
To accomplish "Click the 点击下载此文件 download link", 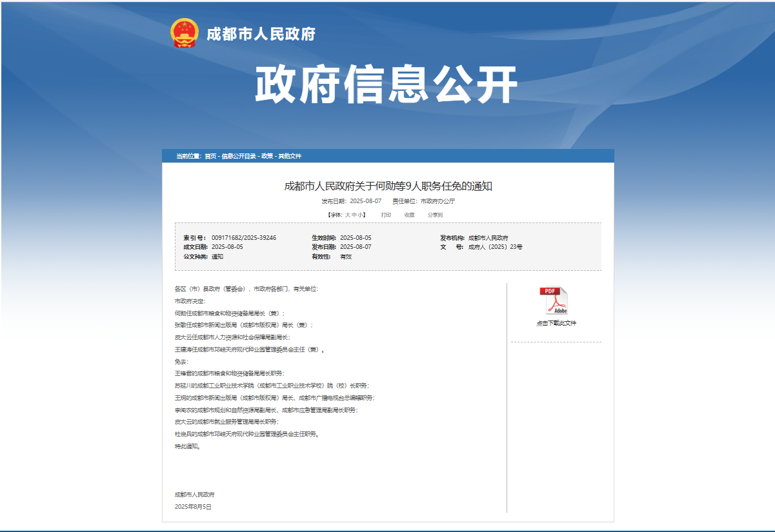I will [x=556, y=323].
